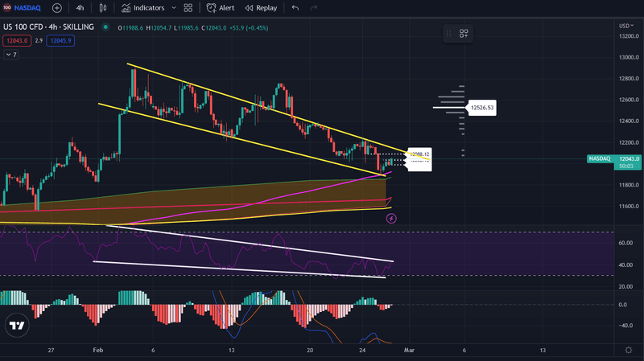Click the add widget grid icon in floating toolbar
Screen dimensions: 644x361
click(464, 34)
